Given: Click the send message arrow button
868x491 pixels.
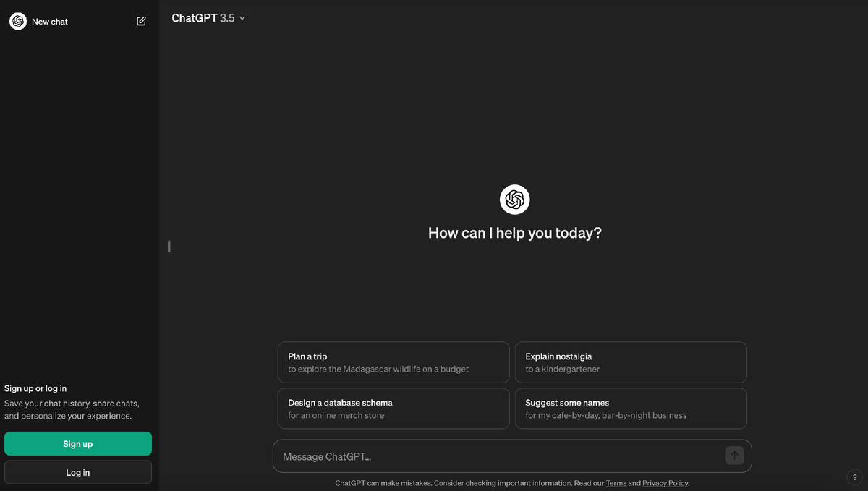Looking at the screenshot, I should (x=734, y=456).
